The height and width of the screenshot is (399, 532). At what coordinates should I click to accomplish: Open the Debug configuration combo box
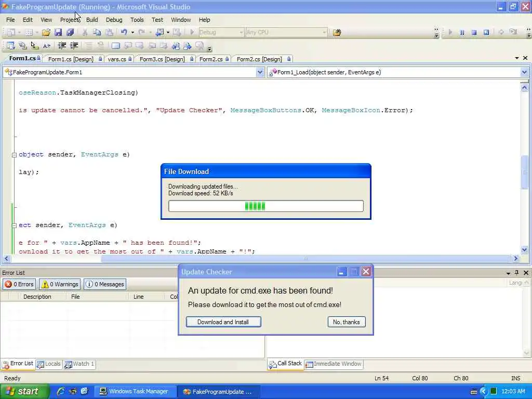(221, 32)
